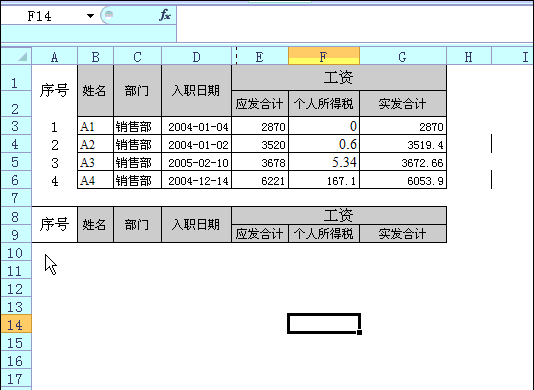The height and width of the screenshot is (390, 534).
Task: Click the 销售部 cell in row 3
Action: (x=137, y=126)
